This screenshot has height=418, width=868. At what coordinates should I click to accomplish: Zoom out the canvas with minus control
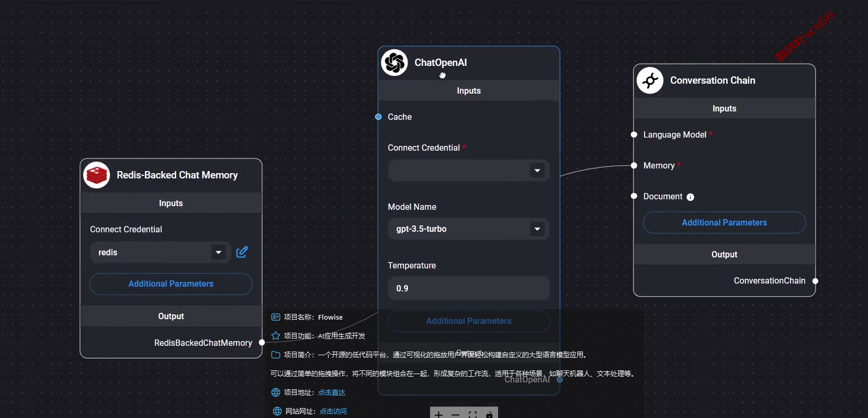(455, 415)
